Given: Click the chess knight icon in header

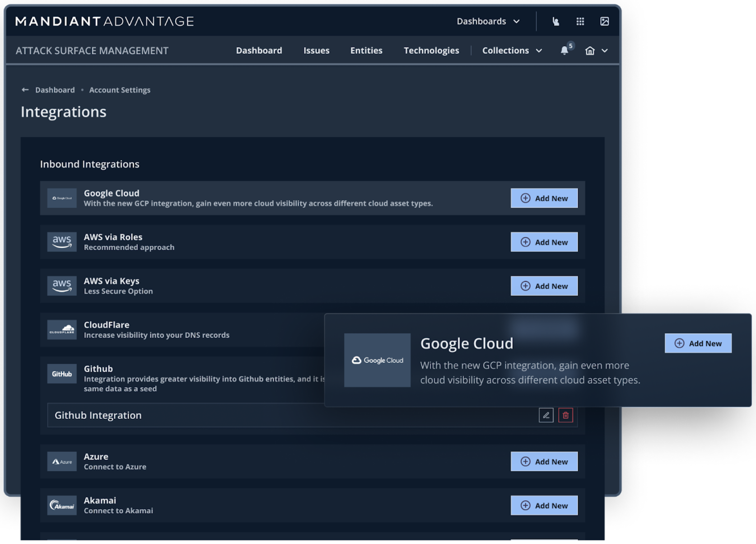Looking at the screenshot, I should 555,21.
